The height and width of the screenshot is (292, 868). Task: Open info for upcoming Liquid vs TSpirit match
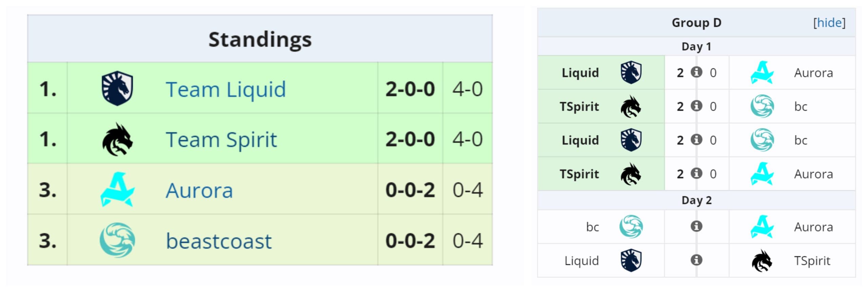coord(696,260)
